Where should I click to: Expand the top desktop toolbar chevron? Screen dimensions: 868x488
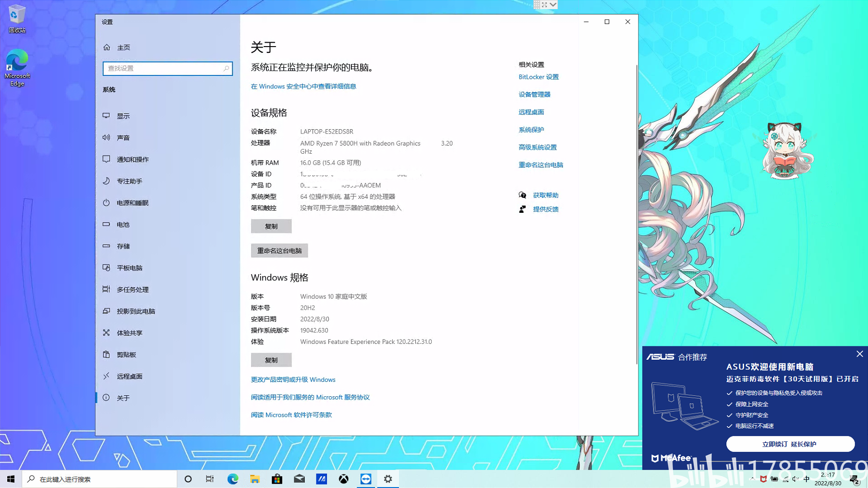tap(553, 4)
